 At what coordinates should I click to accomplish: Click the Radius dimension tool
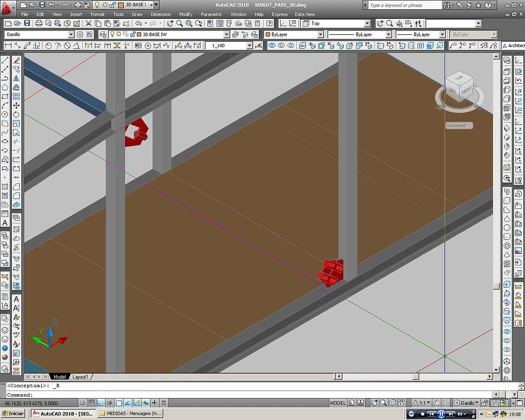pos(49,46)
